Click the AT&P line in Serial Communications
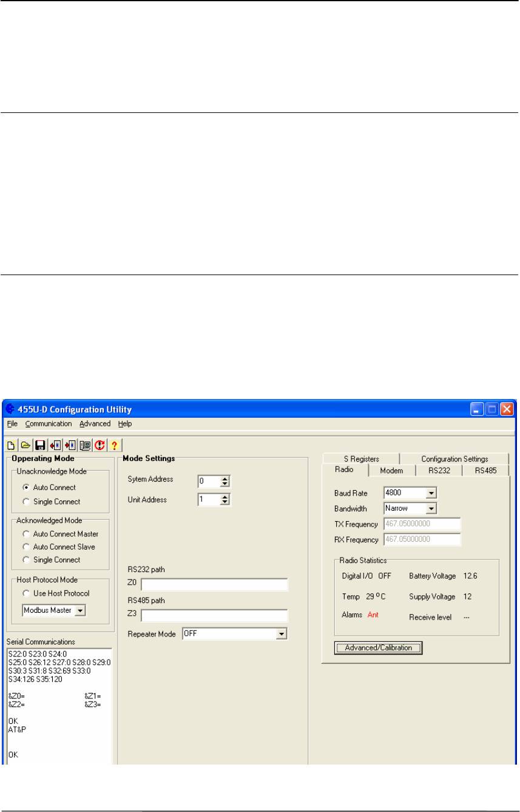Viewport: 520px width, 812px height. (x=17, y=729)
